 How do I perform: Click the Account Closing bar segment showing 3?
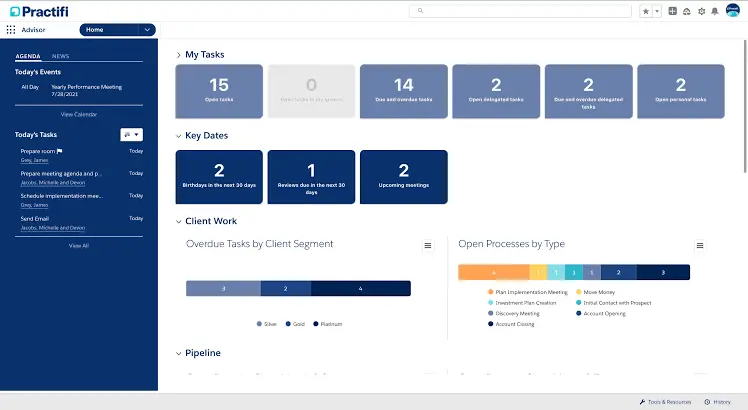click(x=663, y=272)
